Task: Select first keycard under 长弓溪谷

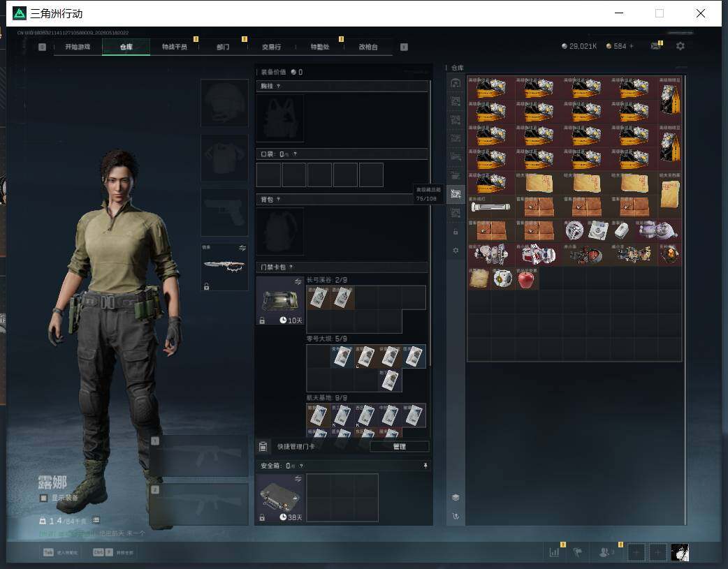Action: pos(318,297)
